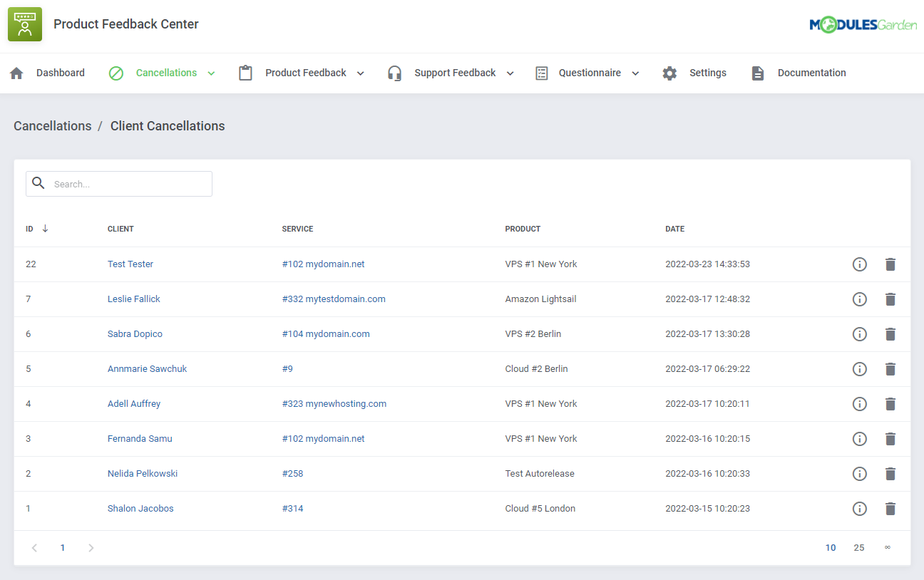Delete Shalon Jacobos' cancellation with the trash icon
The height and width of the screenshot is (580, 924).
(890, 509)
